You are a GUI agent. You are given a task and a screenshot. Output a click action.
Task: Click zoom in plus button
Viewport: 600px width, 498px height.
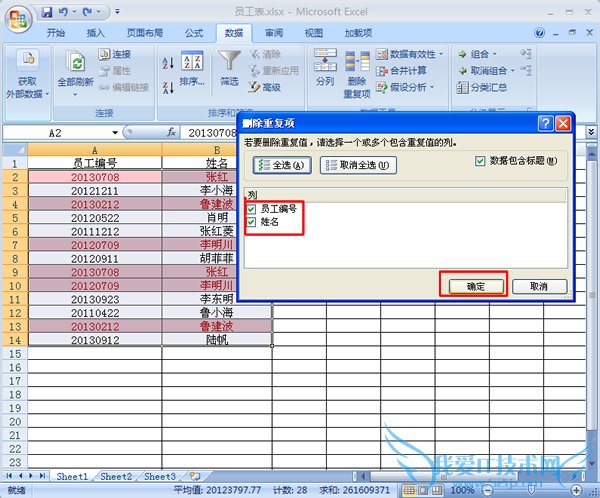(576, 490)
